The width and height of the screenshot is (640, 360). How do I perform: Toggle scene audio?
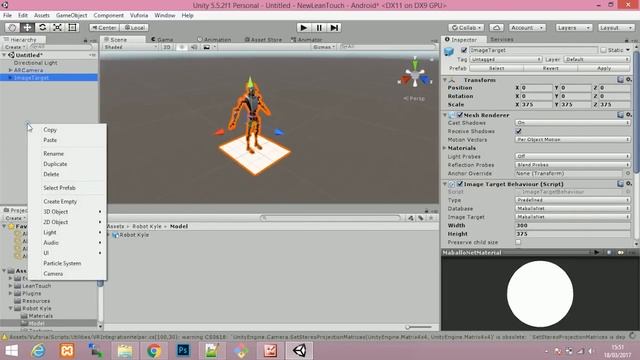pyautogui.click(x=194, y=47)
